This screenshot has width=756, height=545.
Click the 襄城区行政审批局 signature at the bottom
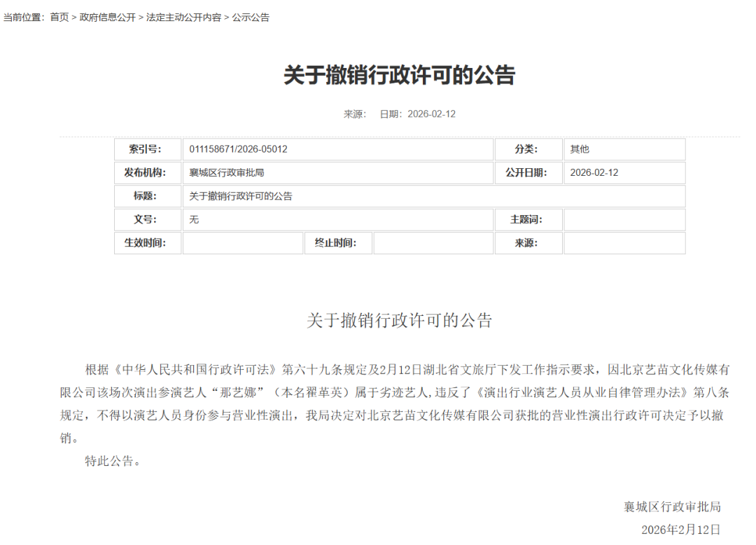click(x=672, y=506)
